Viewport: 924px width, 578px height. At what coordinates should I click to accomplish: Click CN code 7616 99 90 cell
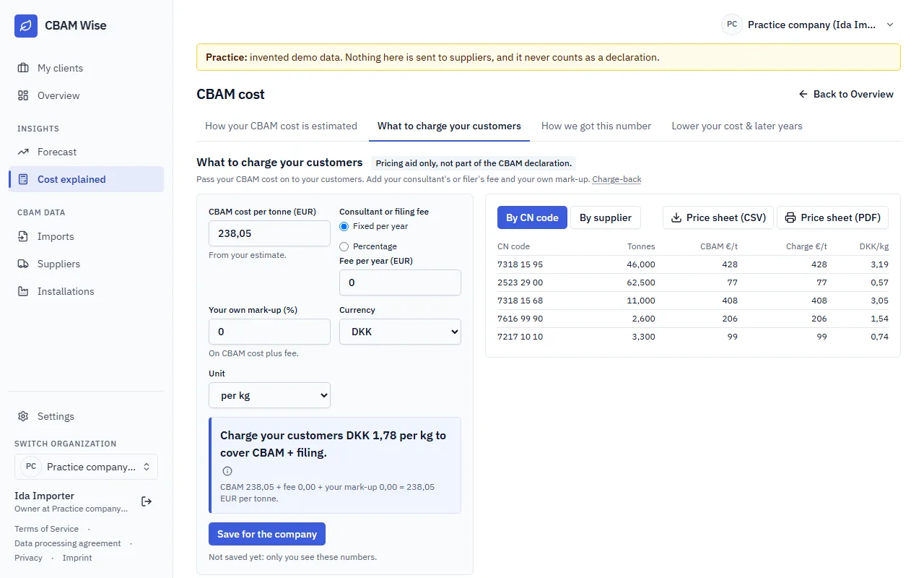click(520, 319)
